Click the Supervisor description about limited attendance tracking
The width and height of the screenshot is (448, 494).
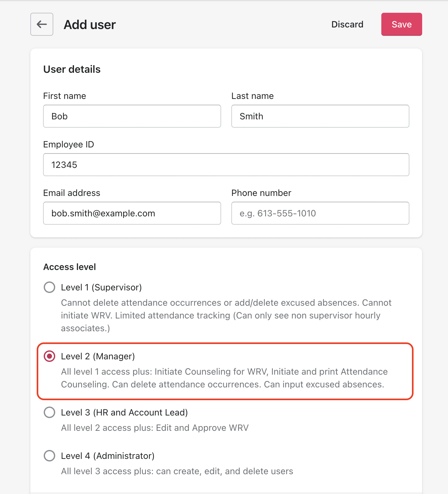click(226, 315)
